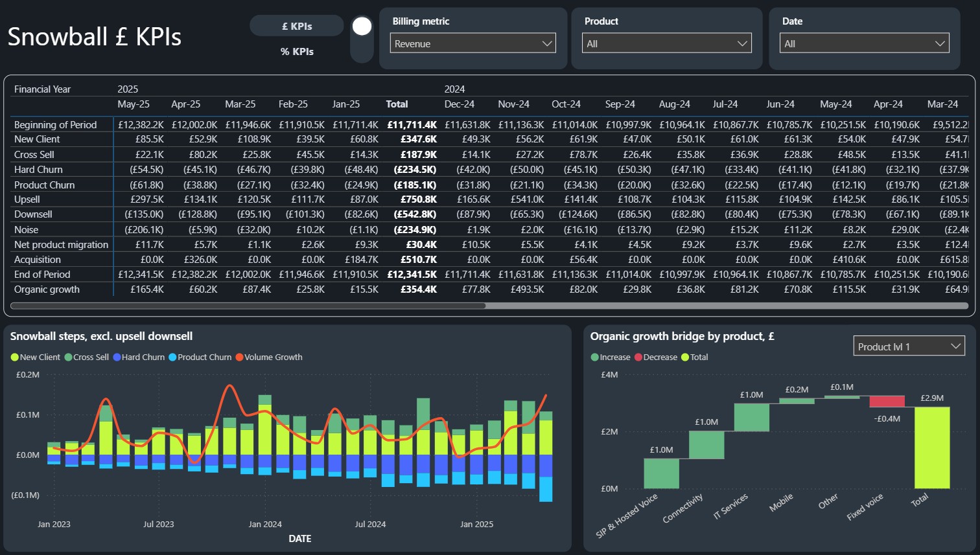Select the Total bar in organic growth bridge

pyautogui.click(x=932, y=447)
